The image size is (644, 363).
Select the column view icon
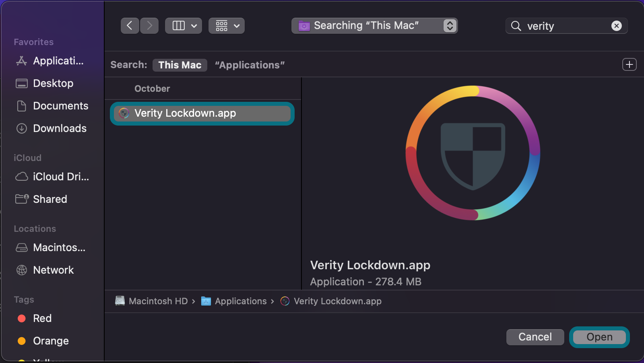pos(178,26)
